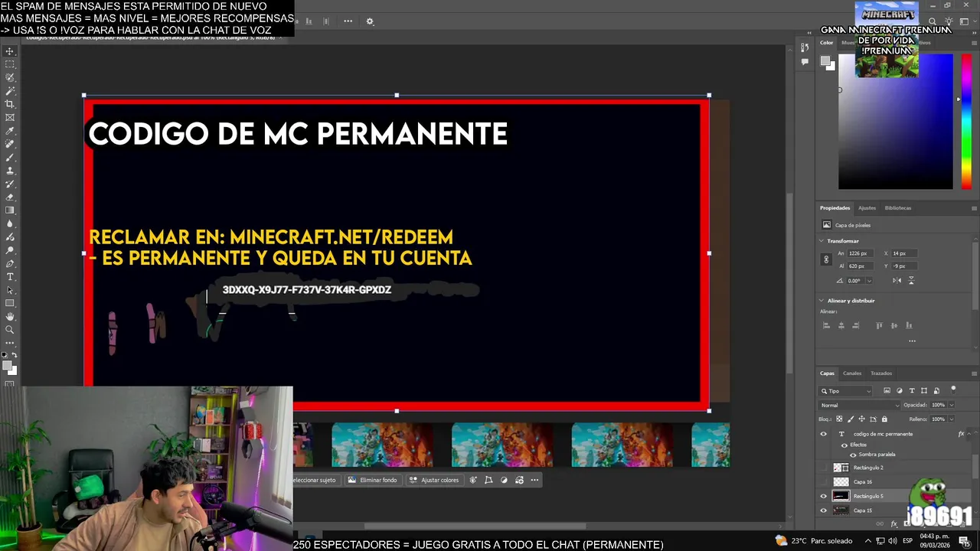Click the align top edges icon
Image resolution: width=980 pixels, height=551 pixels.
[x=879, y=325]
